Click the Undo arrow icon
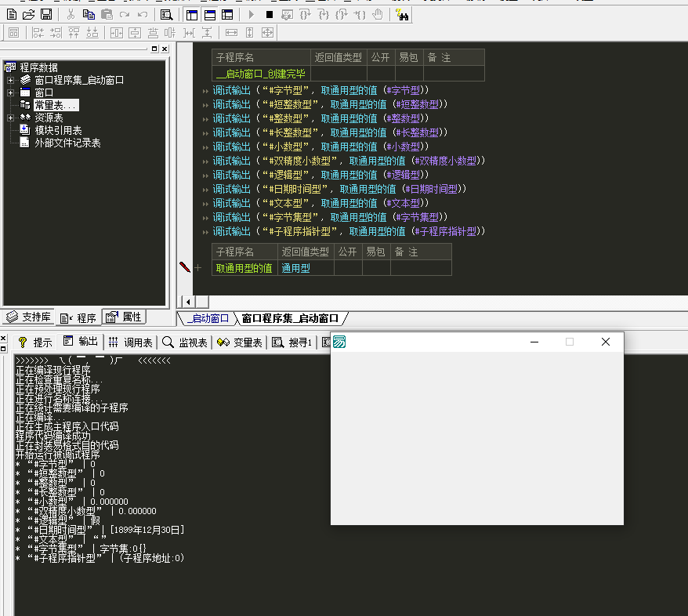This screenshot has height=616, width=688. pos(143,15)
